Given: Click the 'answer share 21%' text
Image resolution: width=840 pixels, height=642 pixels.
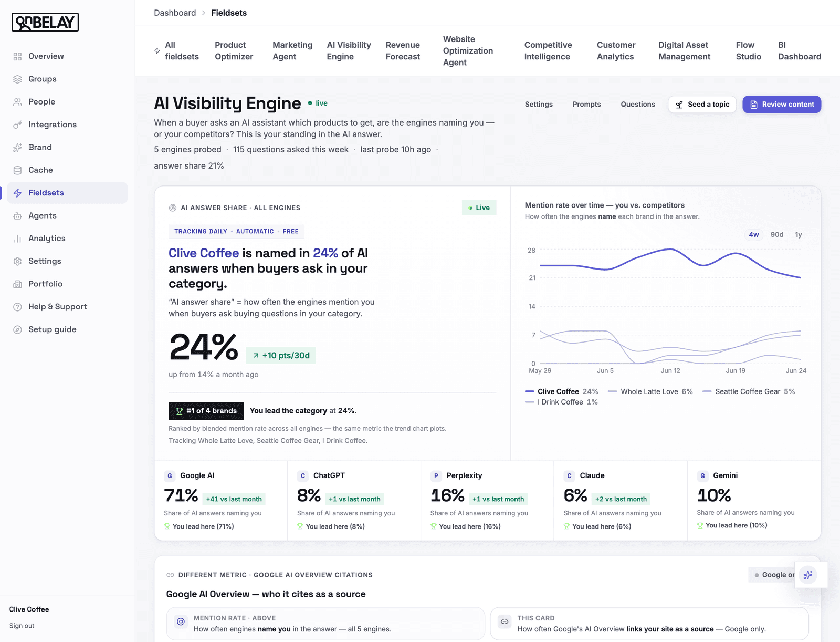Looking at the screenshot, I should [189, 166].
